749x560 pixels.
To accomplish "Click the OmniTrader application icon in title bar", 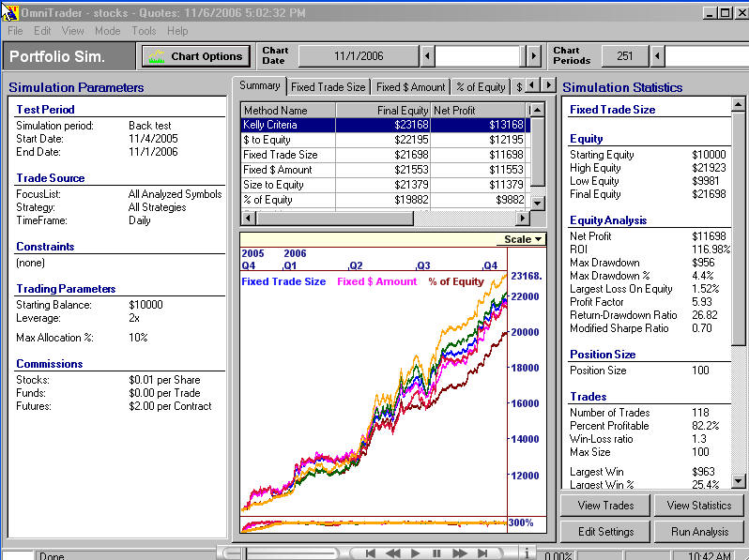I will point(9,13).
